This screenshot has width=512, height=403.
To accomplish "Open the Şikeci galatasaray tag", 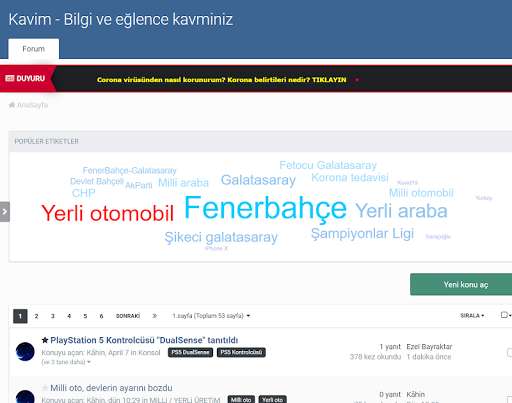I will pyautogui.click(x=221, y=238).
